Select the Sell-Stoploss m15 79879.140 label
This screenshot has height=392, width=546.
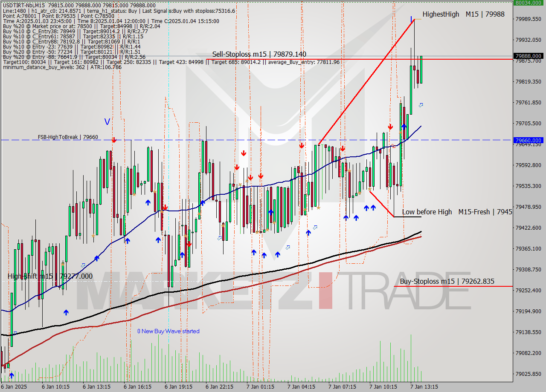coord(259,54)
